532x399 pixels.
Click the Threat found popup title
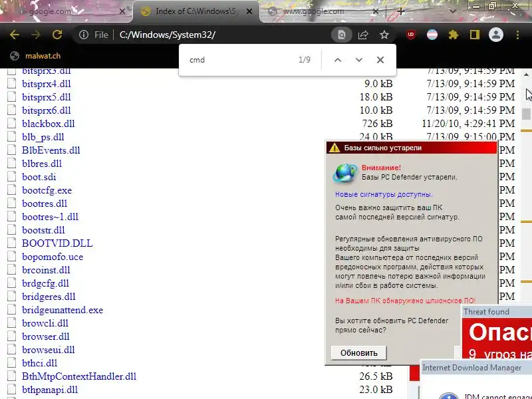click(x=486, y=312)
